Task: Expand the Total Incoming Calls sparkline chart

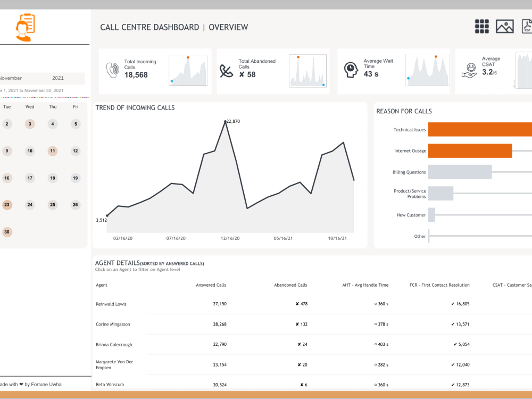Action: (x=188, y=70)
